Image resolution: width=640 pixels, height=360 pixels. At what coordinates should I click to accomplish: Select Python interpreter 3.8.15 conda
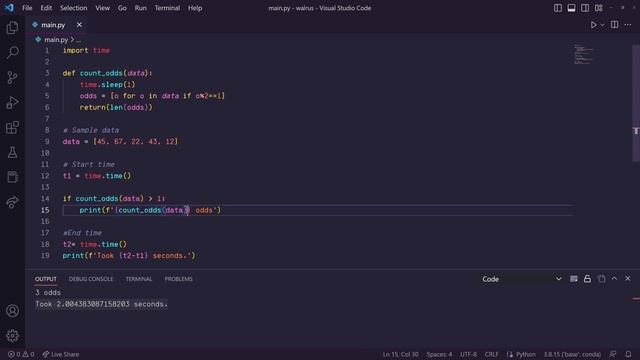pyautogui.click(x=572, y=354)
